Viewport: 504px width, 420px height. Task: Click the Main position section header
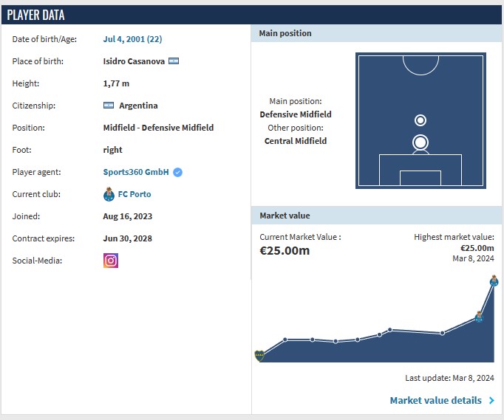point(285,33)
